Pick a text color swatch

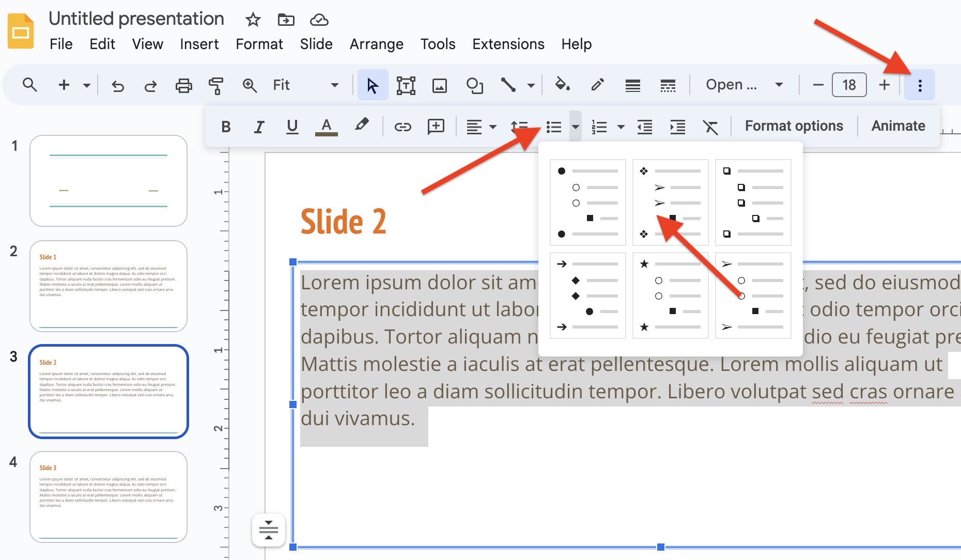[326, 126]
